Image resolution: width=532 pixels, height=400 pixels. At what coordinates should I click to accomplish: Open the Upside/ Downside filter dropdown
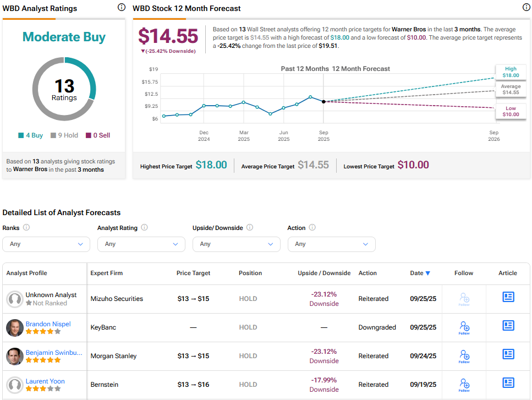pos(237,244)
